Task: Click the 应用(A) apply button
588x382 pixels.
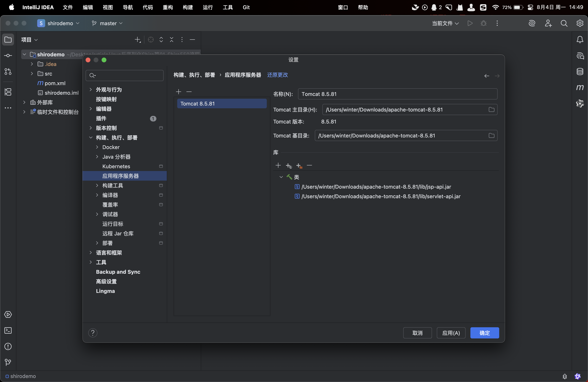Action: [451, 333]
